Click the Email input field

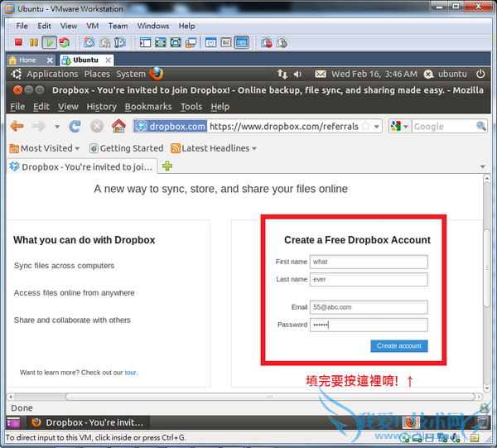[x=369, y=307]
